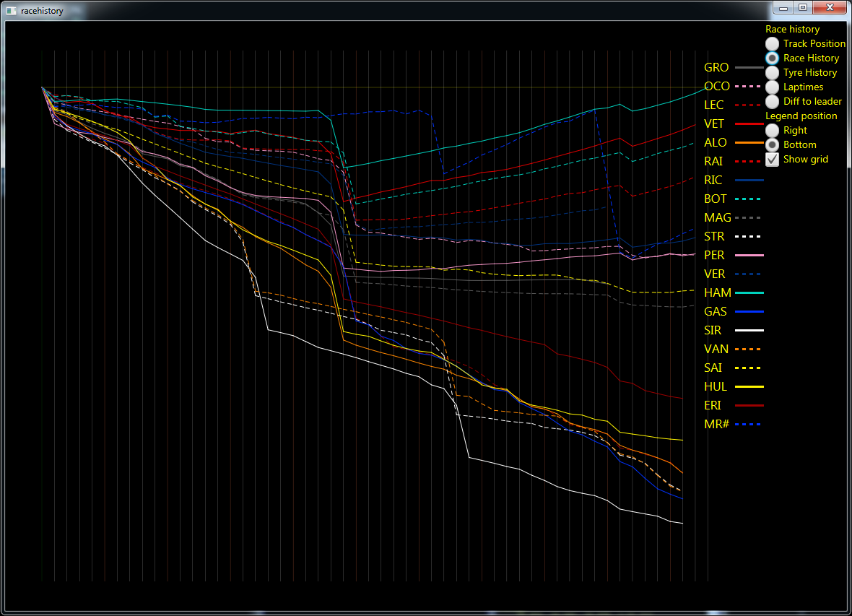Click the SIR white line marker
The image size is (852, 616).
tap(749, 330)
